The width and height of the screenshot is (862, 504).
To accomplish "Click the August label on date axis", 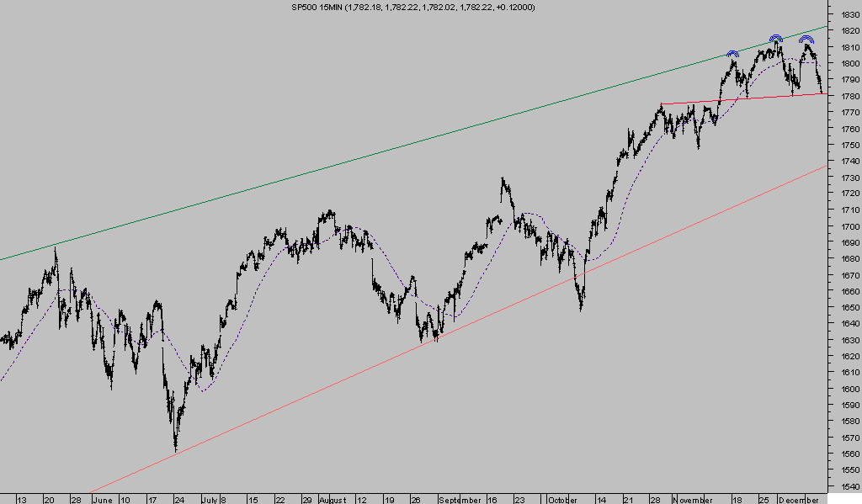I will click(x=333, y=499).
